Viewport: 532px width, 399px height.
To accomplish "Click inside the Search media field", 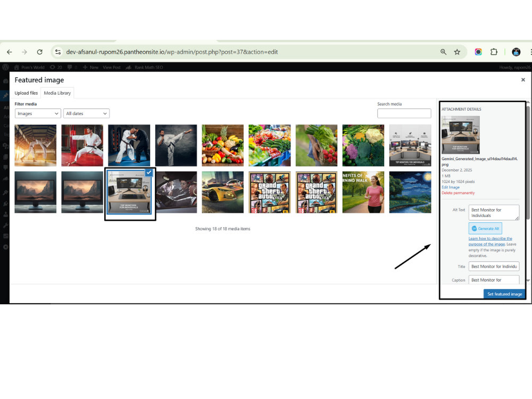I will [x=404, y=113].
